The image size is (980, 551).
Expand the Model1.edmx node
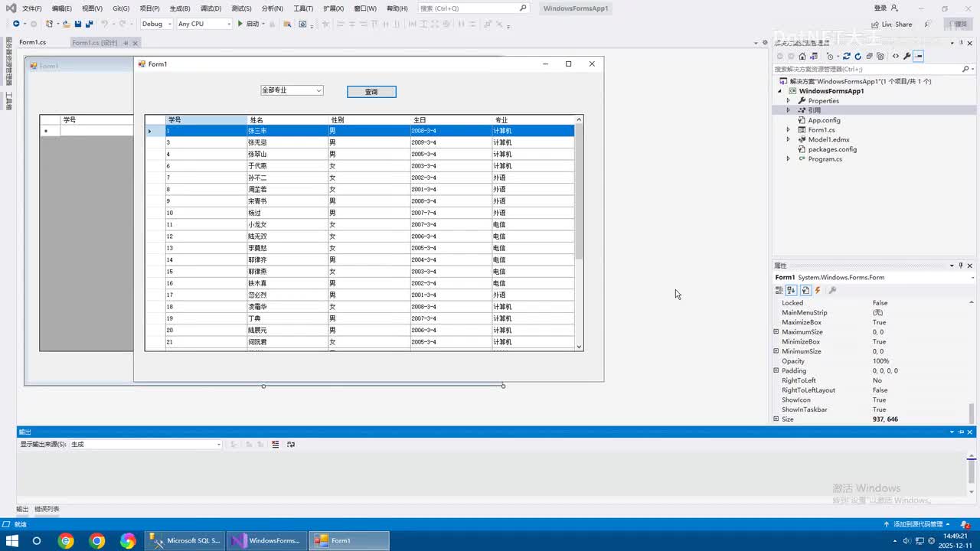[x=789, y=140]
